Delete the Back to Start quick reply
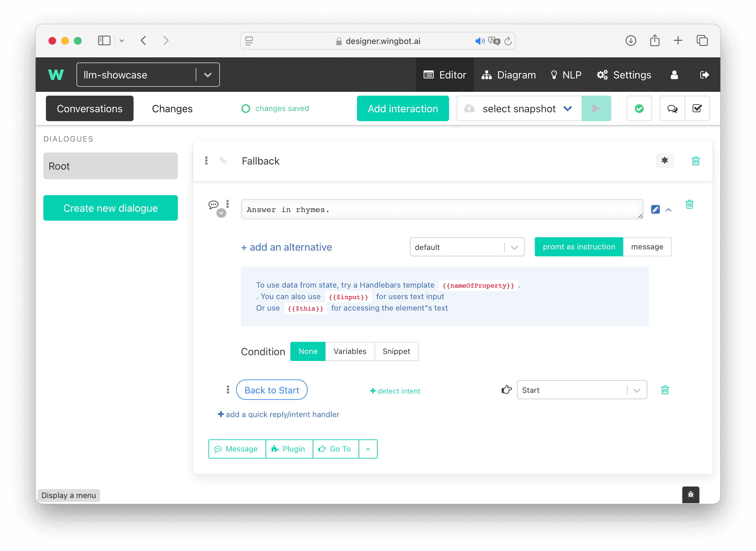756x551 pixels. 665,390
